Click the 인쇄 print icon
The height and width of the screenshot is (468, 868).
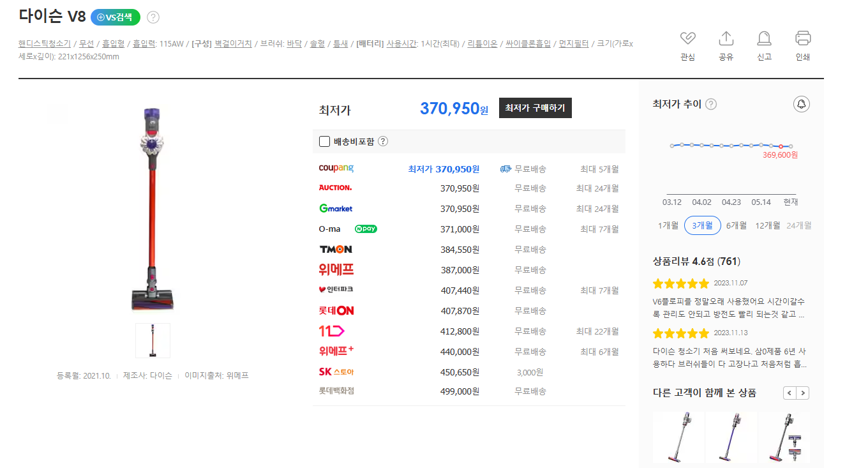(x=803, y=38)
